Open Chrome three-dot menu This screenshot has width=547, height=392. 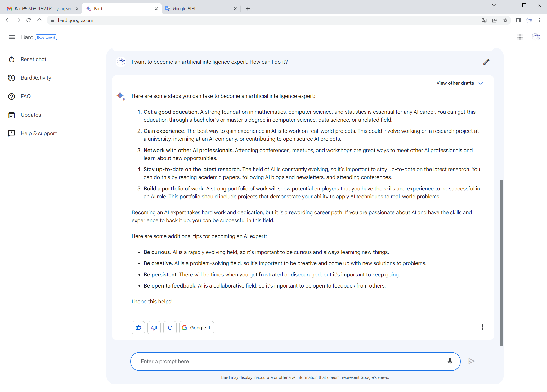tap(540, 20)
